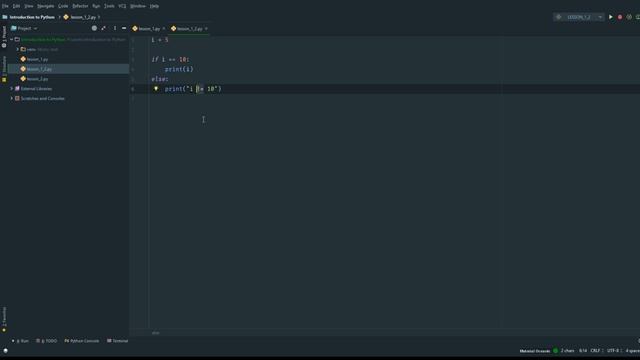Open the CRLF line separator selector
The width and height of the screenshot is (640, 360).
pyautogui.click(x=596, y=351)
